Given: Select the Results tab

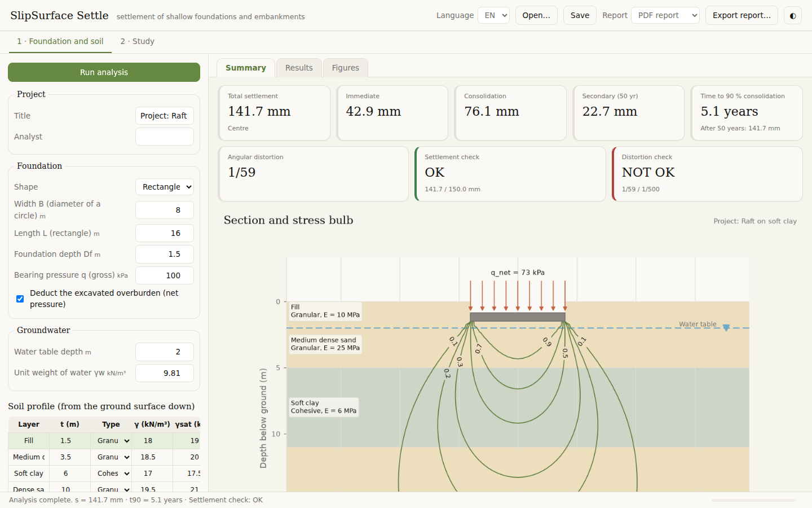Looking at the screenshot, I should click(x=299, y=68).
